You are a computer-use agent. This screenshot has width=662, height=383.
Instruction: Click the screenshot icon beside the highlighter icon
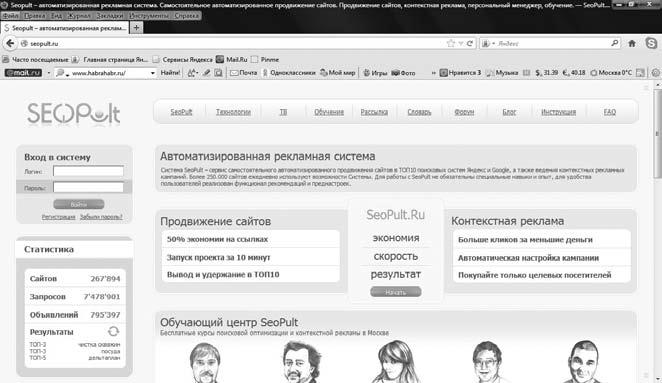[218, 73]
